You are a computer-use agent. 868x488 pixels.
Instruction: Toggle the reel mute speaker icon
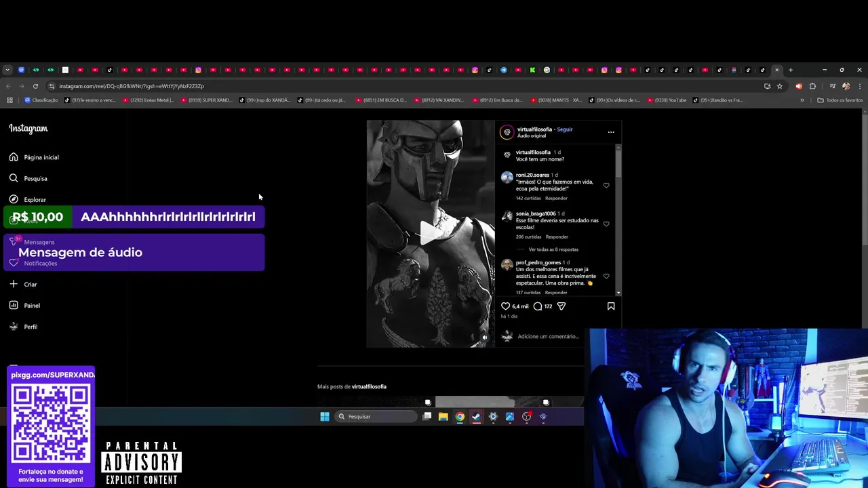point(484,337)
